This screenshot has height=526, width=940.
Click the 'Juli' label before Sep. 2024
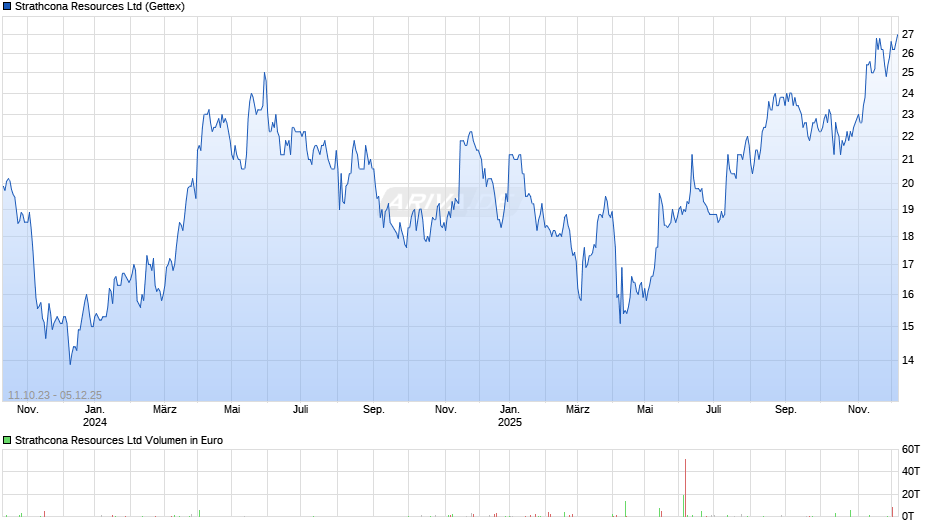(300, 409)
